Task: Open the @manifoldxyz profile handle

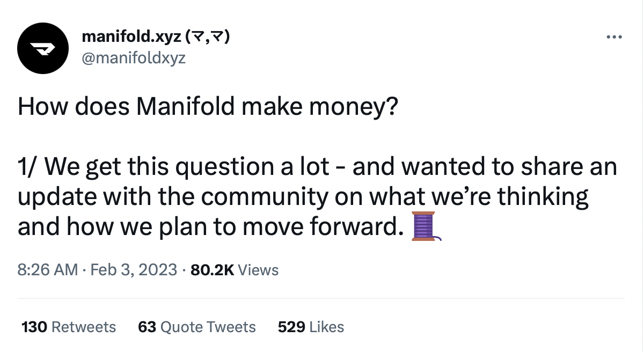Action: click(134, 58)
